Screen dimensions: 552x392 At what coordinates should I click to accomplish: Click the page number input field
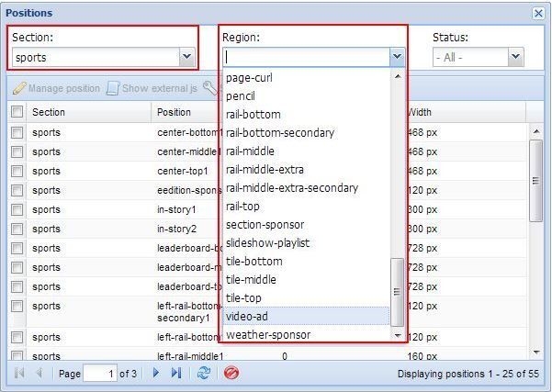100,374
